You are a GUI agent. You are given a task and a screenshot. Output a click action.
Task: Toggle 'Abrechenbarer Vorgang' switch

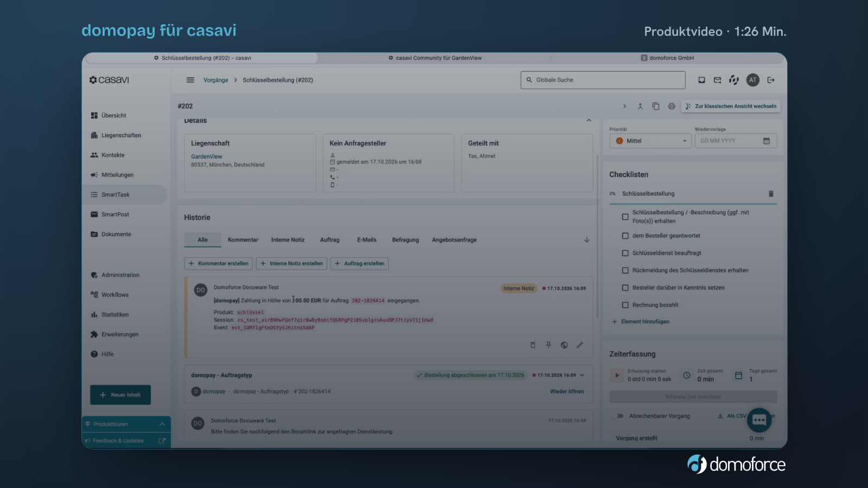(x=618, y=416)
